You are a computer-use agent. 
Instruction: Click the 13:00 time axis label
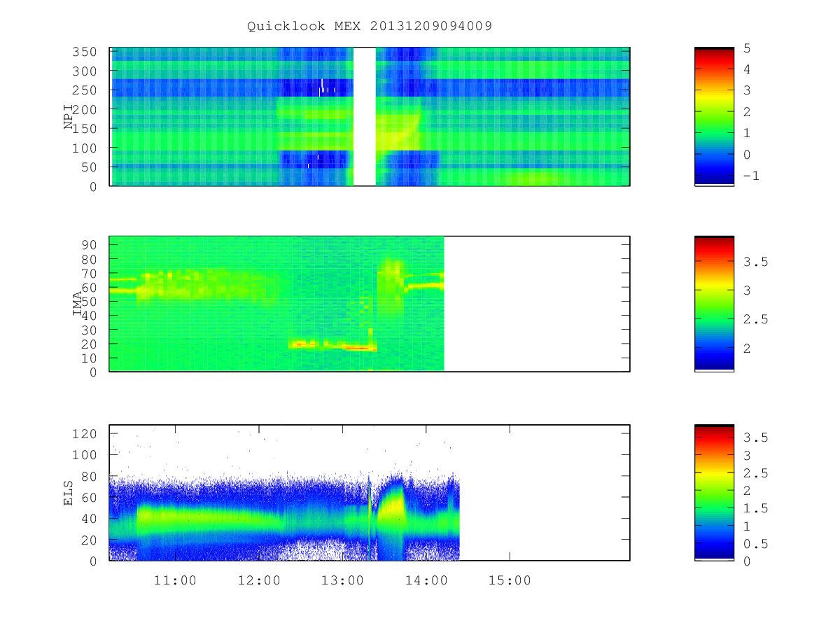coord(342,580)
